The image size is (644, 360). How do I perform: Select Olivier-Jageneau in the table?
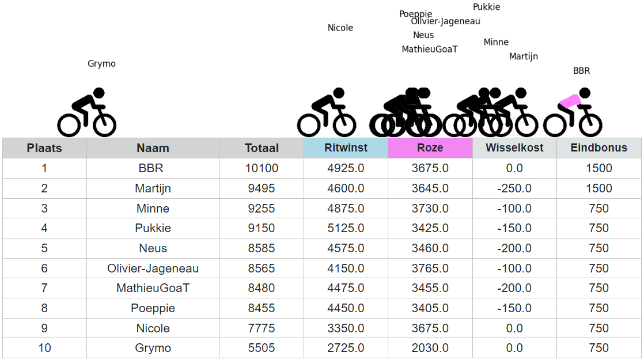pos(153,268)
